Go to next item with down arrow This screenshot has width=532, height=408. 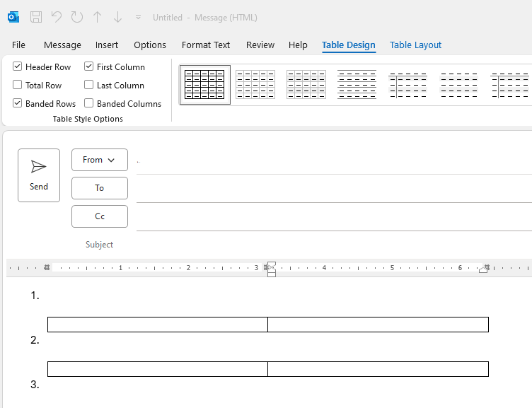click(117, 17)
